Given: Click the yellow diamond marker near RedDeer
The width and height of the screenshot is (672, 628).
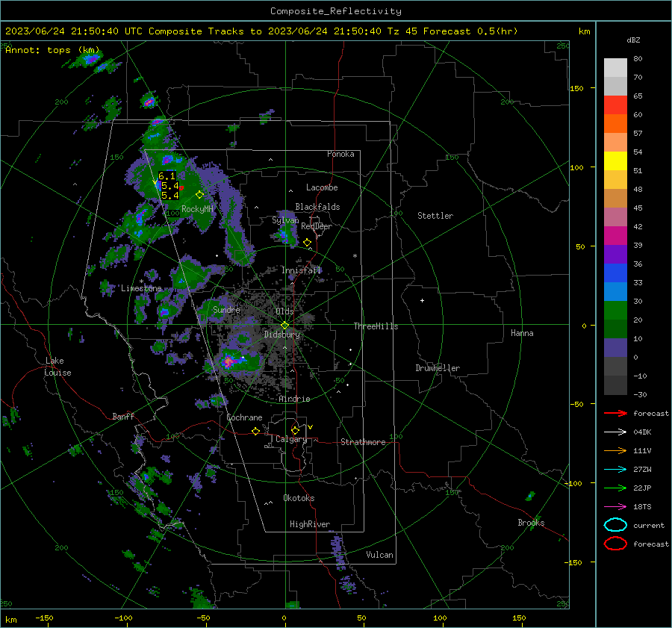Looking at the screenshot, I should click(x=307, y=243).
